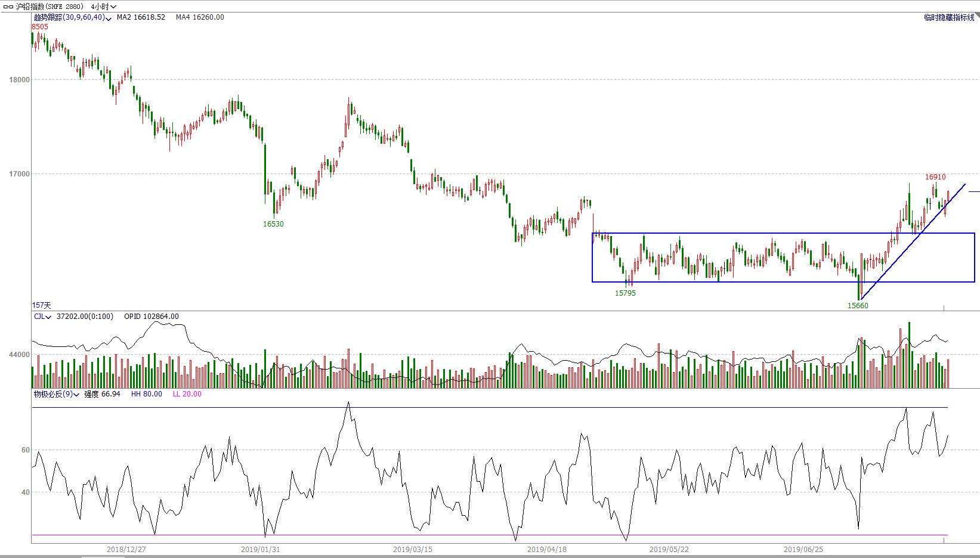Click the 2019/05/22 date on the time axis
The height and width of the screenshot is (558, 980).
click(669, 550)
